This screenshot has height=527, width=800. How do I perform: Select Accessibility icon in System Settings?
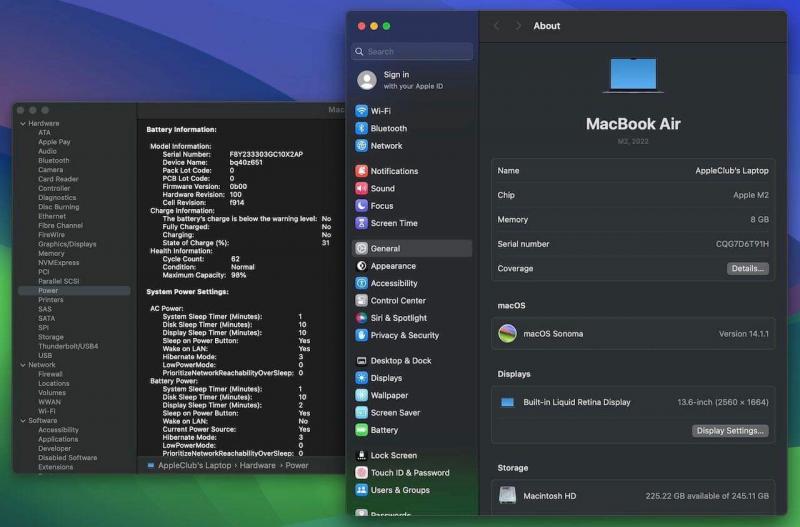[x=361, y=283]
